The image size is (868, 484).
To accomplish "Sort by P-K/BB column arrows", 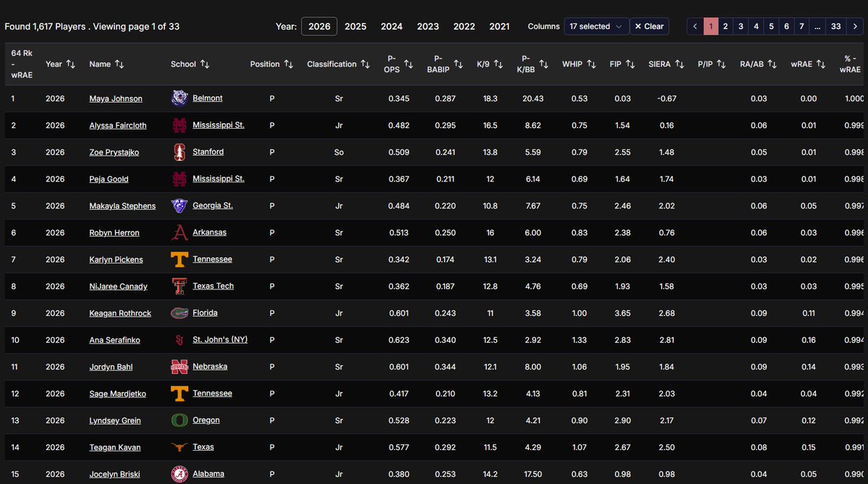I will tap(544, 64).
